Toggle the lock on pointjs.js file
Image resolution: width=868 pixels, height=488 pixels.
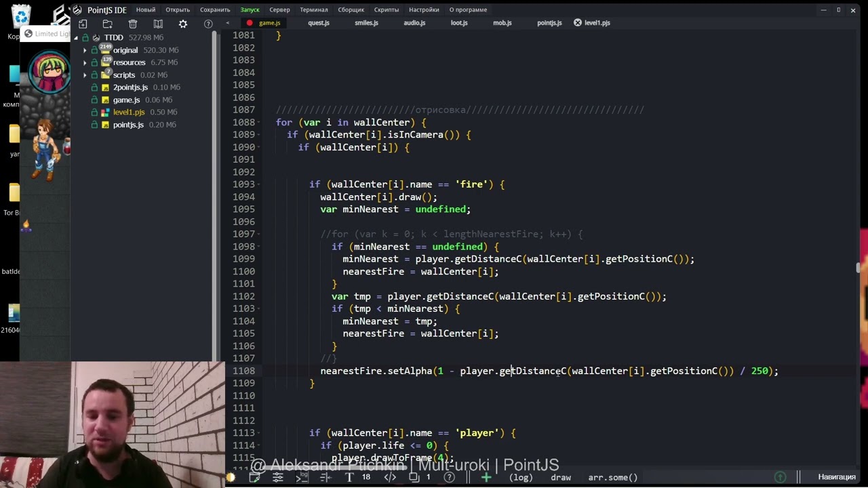click(96, 125)
